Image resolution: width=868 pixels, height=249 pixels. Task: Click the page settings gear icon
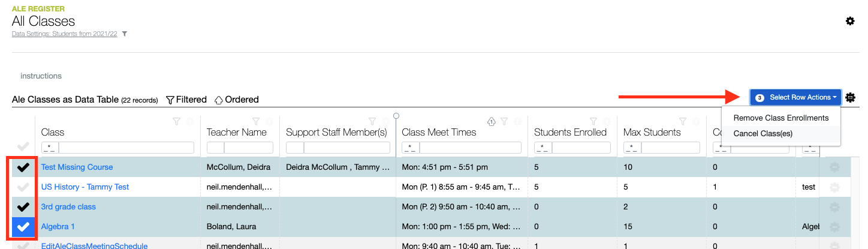click(850, 21)
